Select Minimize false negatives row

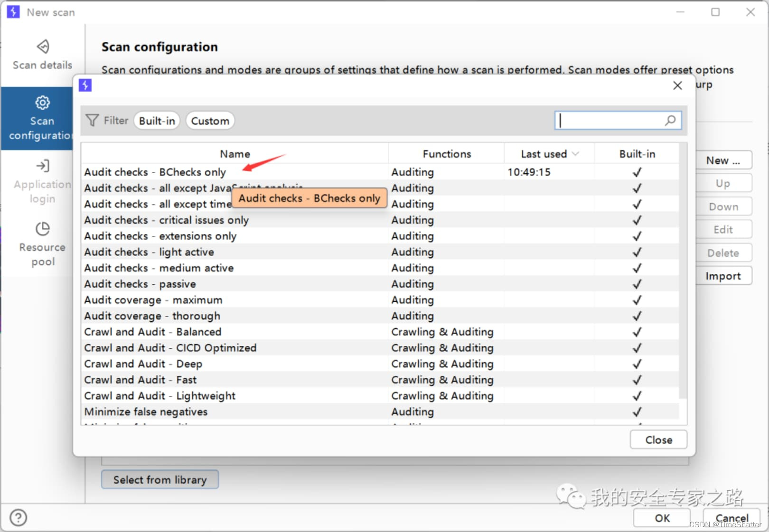click(x=380, y=411)
